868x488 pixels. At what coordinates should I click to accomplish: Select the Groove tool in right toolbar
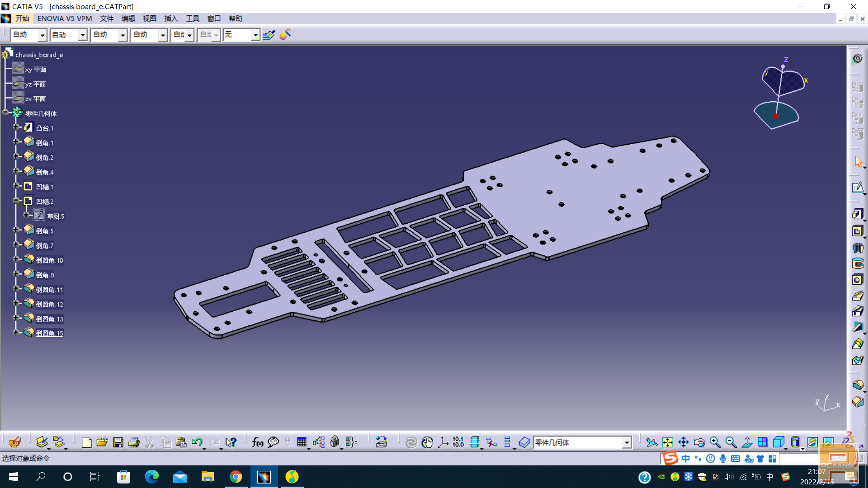point(858,263)
